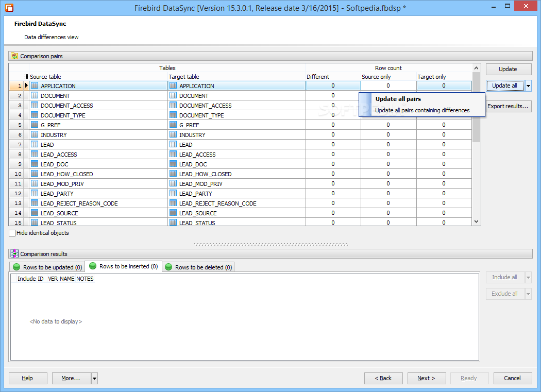The width and height of the screenshot is (541, 392).
Task: Click the Cancel button
Action: 512,378
